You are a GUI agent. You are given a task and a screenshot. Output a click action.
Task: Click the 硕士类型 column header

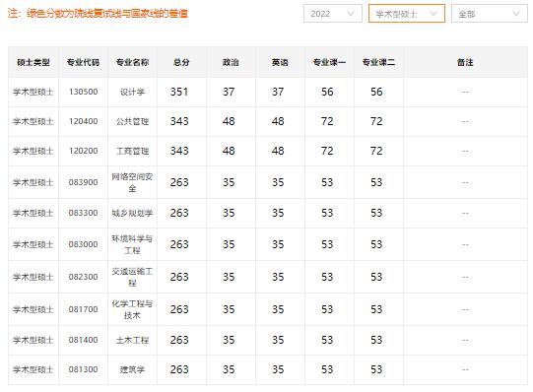point(33,62)
